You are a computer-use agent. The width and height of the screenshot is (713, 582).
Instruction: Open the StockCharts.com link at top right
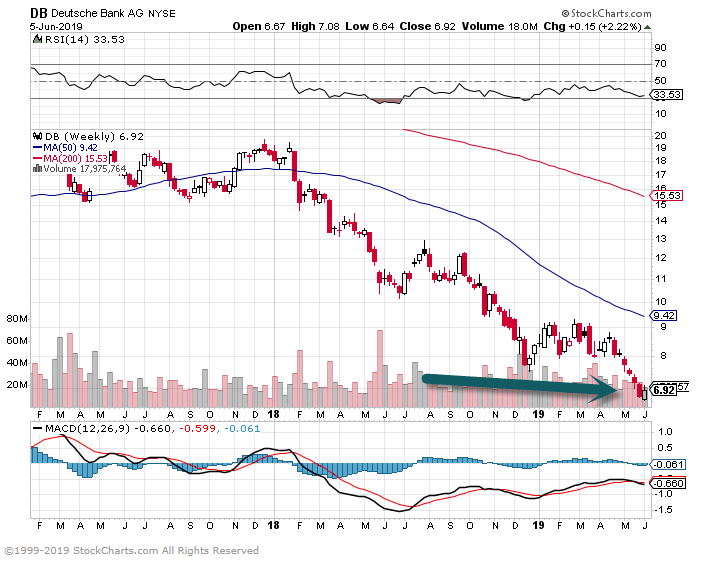607,13
